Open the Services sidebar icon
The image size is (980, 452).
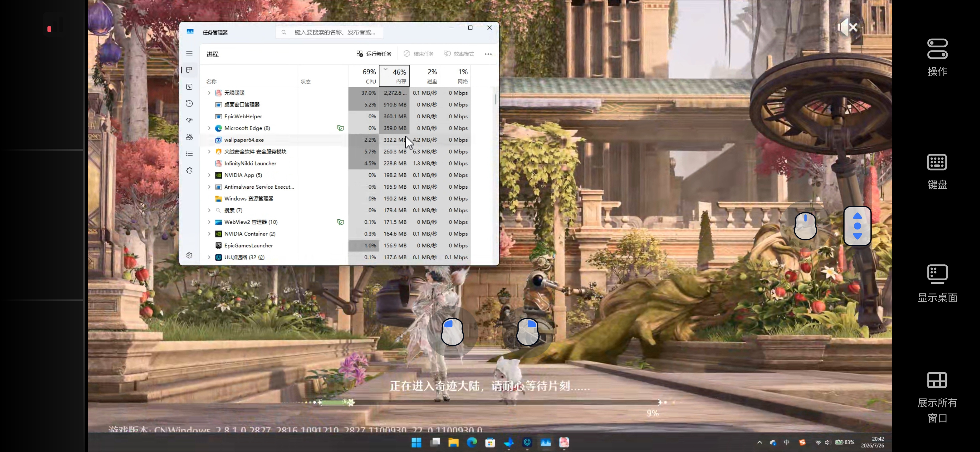click(x=189, y=171)
